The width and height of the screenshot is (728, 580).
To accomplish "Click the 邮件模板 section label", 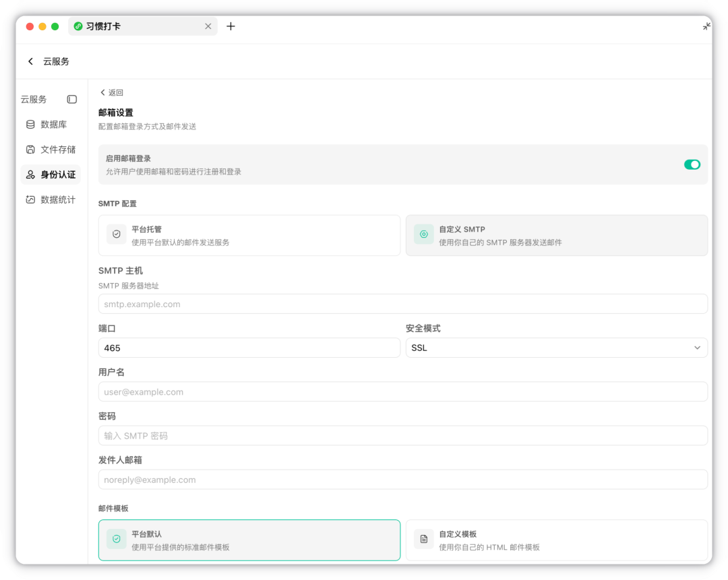I will click(113, 508).
